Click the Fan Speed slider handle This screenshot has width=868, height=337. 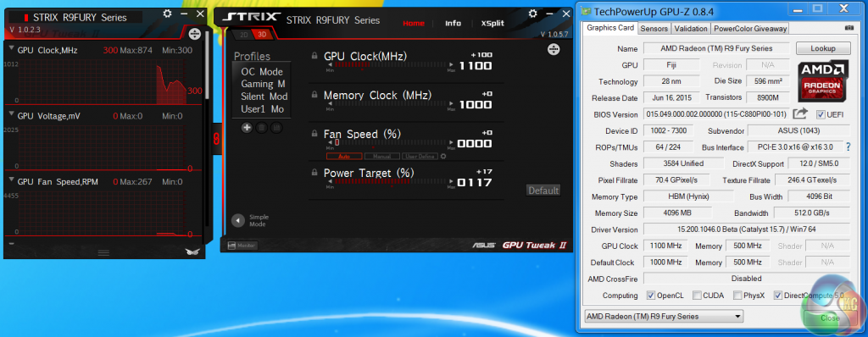click(337, 143)
